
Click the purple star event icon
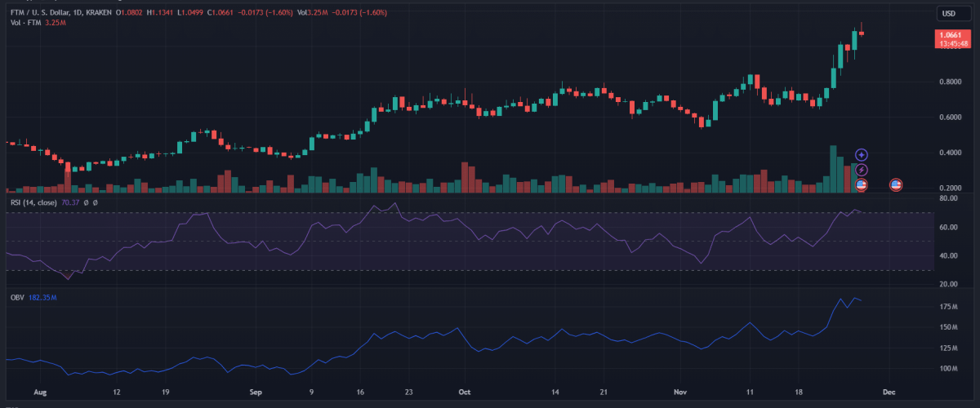click(861, 154)
